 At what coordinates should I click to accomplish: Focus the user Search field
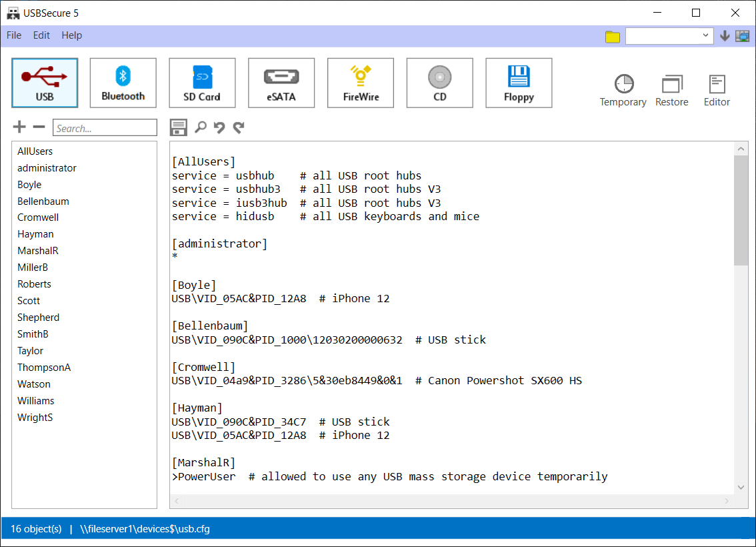pos(105,128)
